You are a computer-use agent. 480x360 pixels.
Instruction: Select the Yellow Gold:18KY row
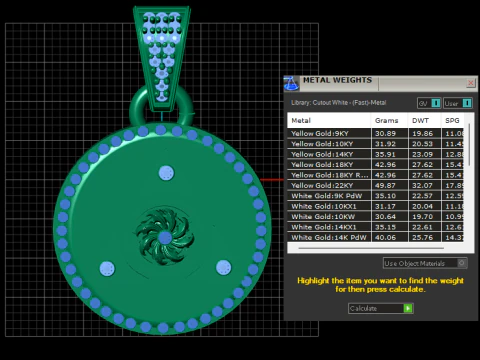tap(375, 165)
